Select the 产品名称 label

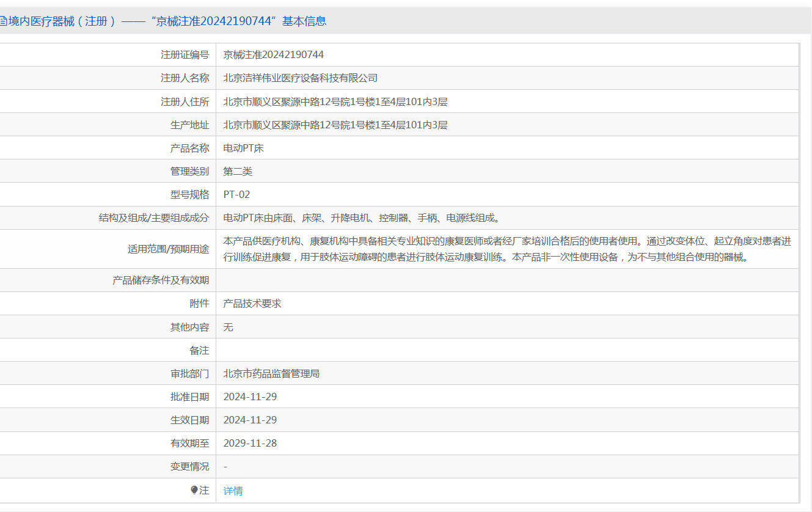click(x=189, y=148)
